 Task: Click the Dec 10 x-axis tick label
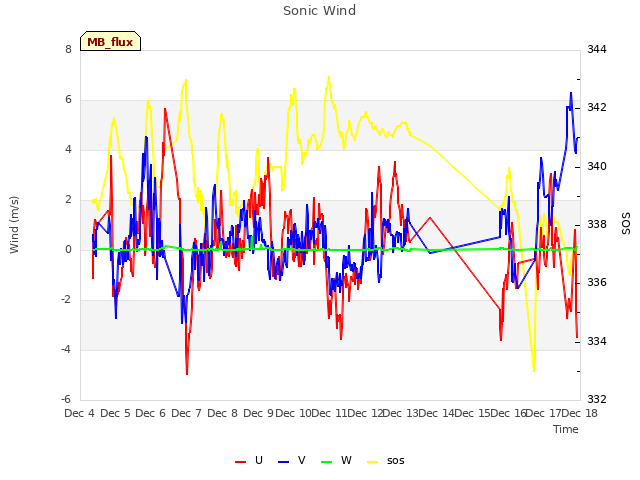pos(293,413)
